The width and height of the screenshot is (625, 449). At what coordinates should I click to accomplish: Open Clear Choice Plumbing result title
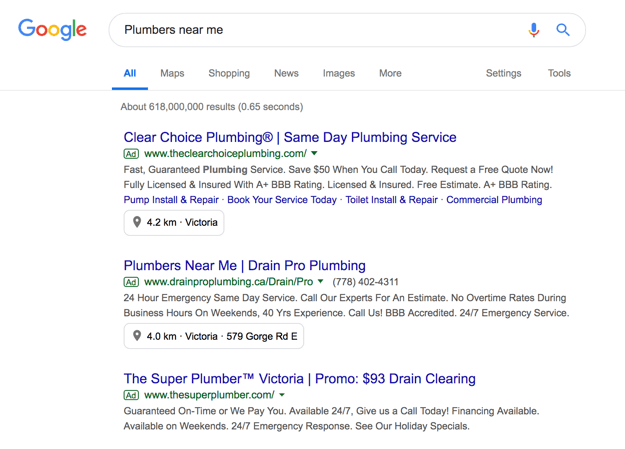click(x=290, y=137)
